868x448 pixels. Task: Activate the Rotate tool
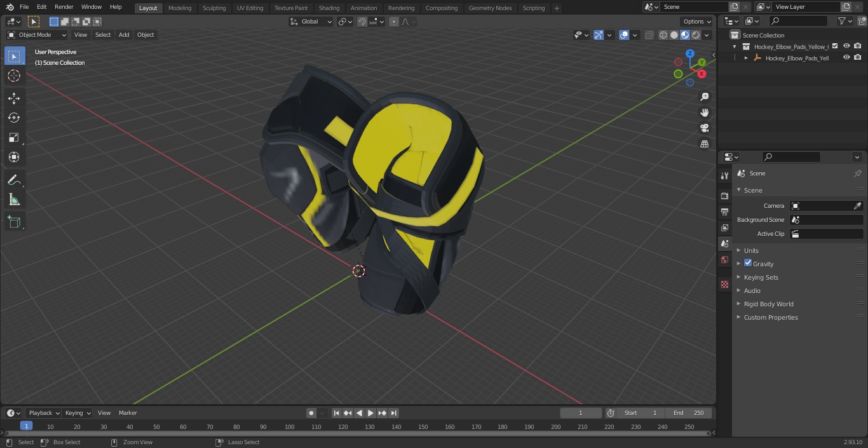click(14, 118)
